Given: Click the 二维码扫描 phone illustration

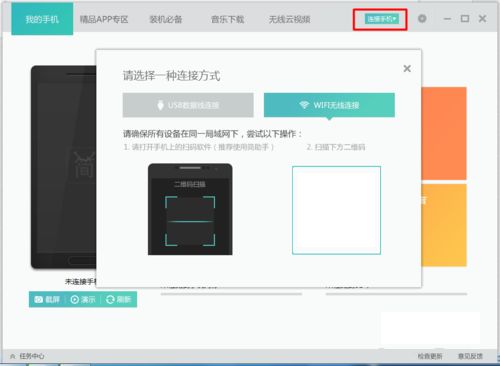Looking at the screenshot, I should (190, 209).
